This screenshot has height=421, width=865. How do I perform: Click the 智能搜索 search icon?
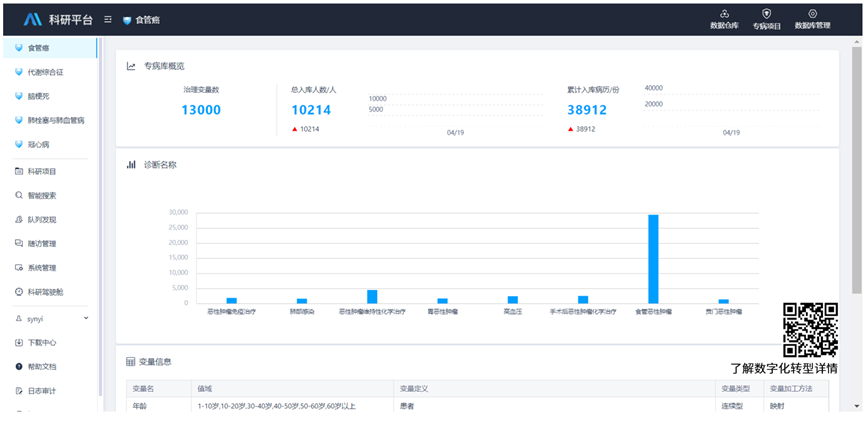[x=19, y=195]
